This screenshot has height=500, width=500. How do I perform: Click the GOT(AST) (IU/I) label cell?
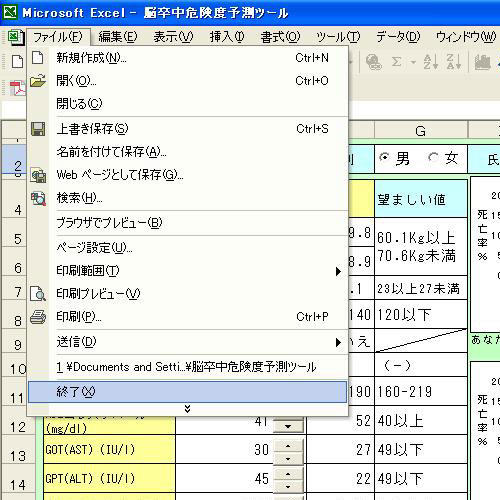click(x=109, y=449)
